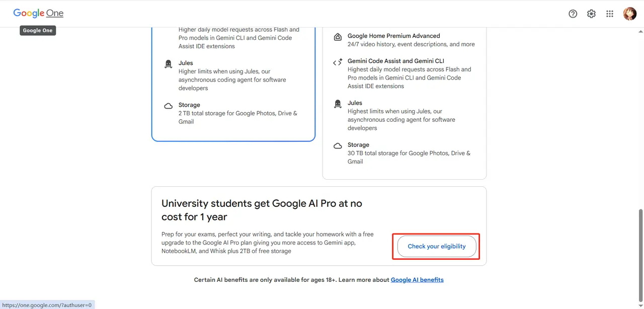The height and width of the screenshot is (309, 644).
Task: Click the Jules icon in the right plan column
Action: point(337,104)
